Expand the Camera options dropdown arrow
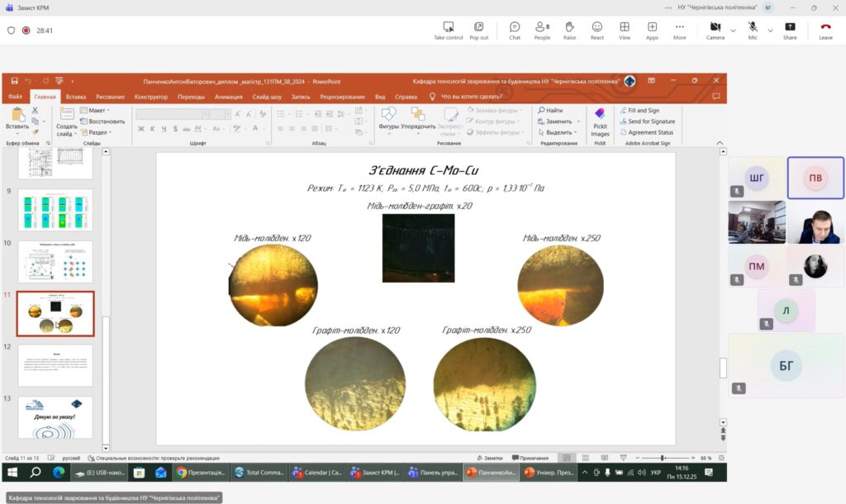Image resolution: width=846 pixels, height=504 pixels. click(733, 31)
